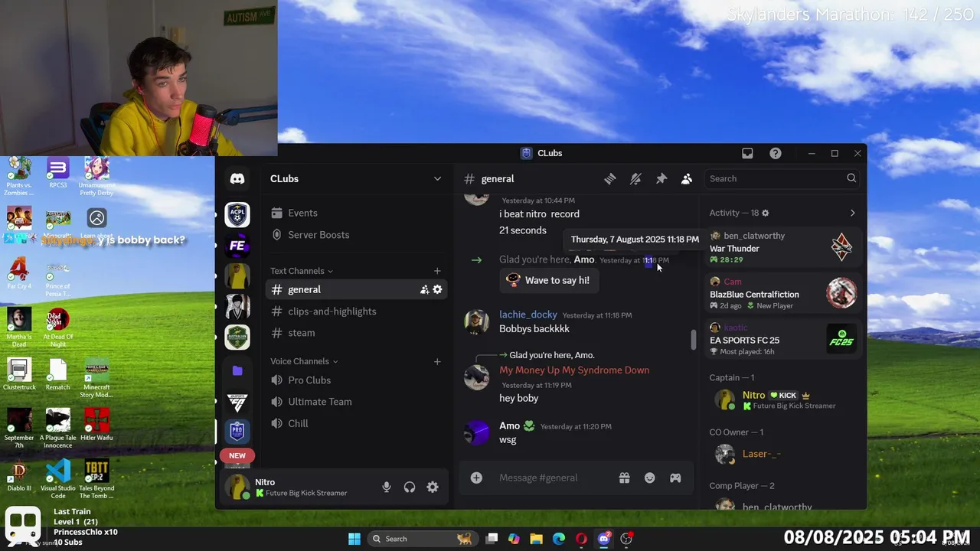Toggle deafen headphones in user panel
Screen dimensions: 980x551
[x=410, y=487]
